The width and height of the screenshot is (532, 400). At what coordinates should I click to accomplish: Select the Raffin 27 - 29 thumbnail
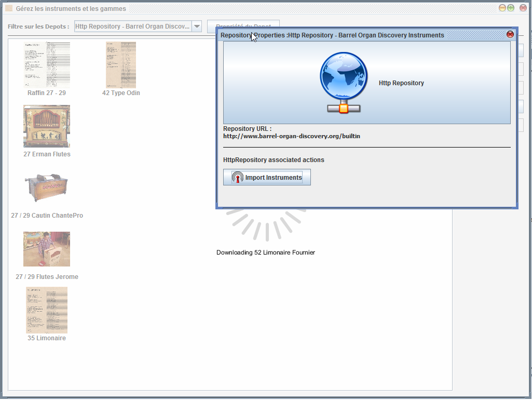(47, 65)
